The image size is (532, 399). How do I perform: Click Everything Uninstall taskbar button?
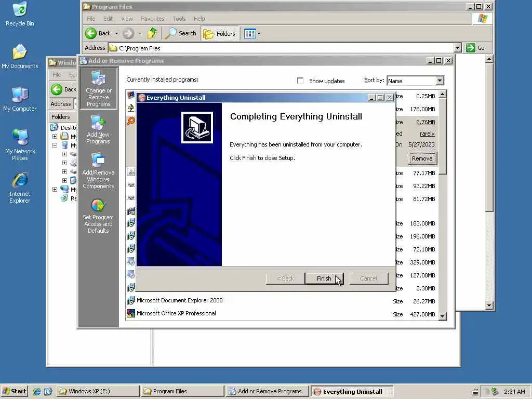(x=352, y=392)
